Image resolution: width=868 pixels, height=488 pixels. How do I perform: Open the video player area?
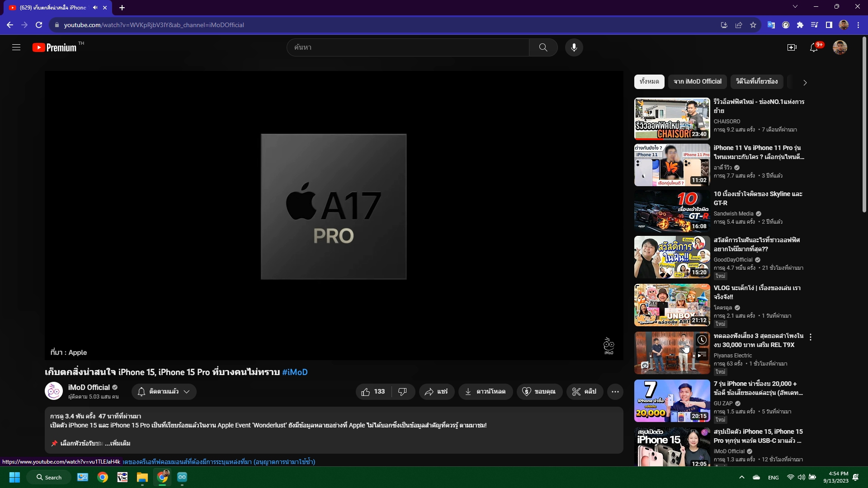334,215
